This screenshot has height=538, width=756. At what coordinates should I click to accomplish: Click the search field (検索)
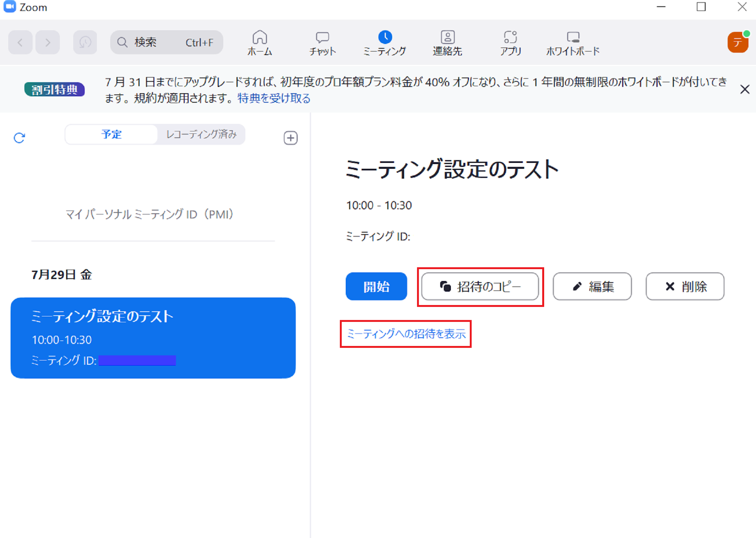166,42
